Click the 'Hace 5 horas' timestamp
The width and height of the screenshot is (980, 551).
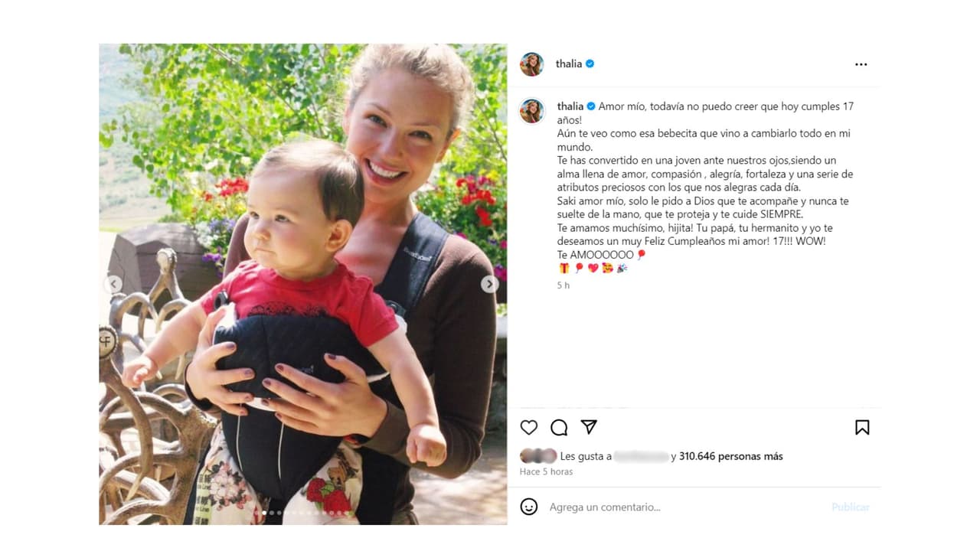(546, 472)
